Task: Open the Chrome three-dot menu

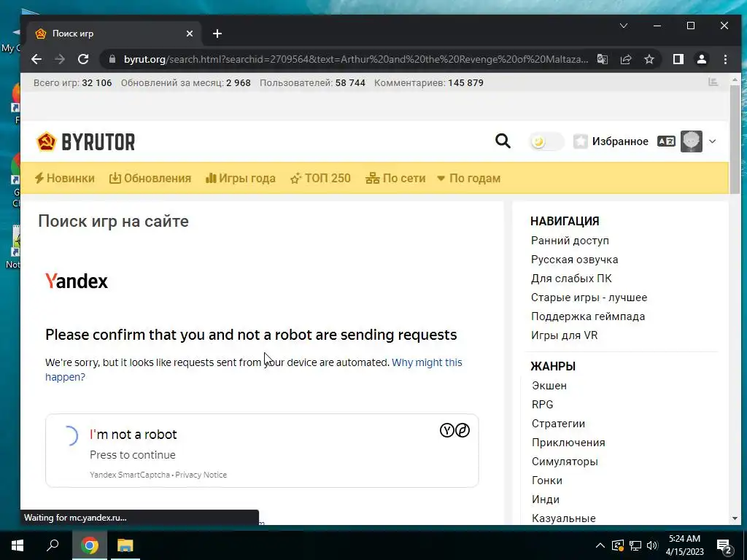Action: coord(725,59)
